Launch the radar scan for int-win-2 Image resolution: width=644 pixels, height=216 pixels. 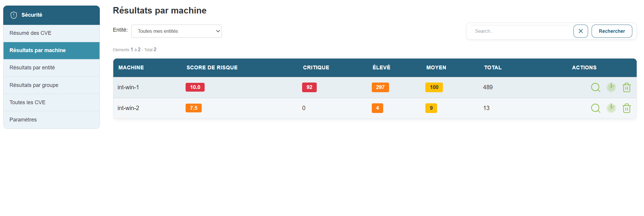611,108
